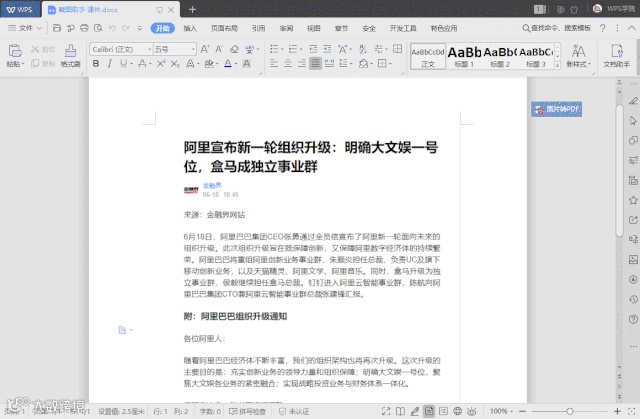
Task: Toggle Bold formatting
Action: [96, 63]
